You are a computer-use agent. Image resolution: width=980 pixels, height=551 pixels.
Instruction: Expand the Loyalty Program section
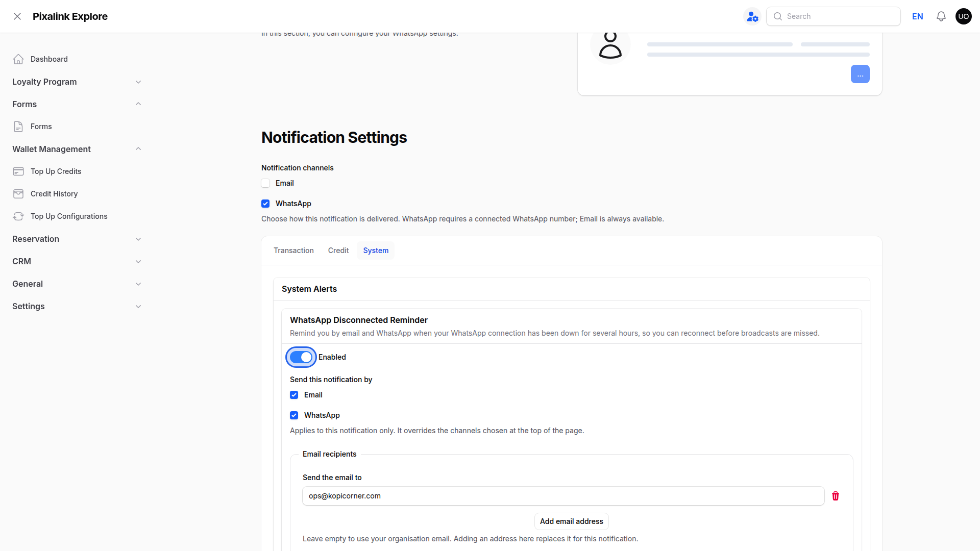(77, 82)
